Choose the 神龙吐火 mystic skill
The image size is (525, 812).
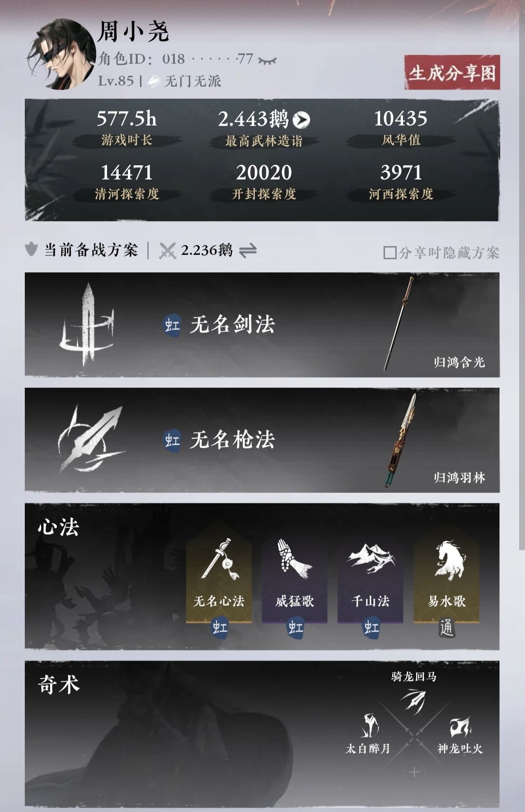tap(460, 735)
